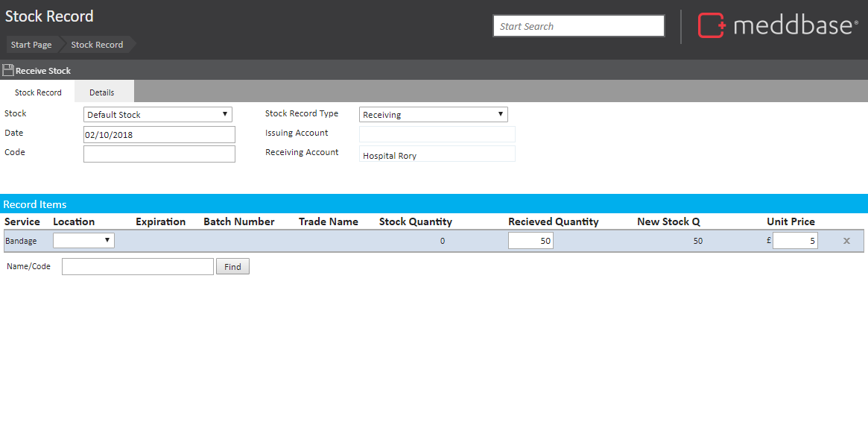Go to Start Page breadcrumb
The image size is (868, 428).
tap(31, 45)
